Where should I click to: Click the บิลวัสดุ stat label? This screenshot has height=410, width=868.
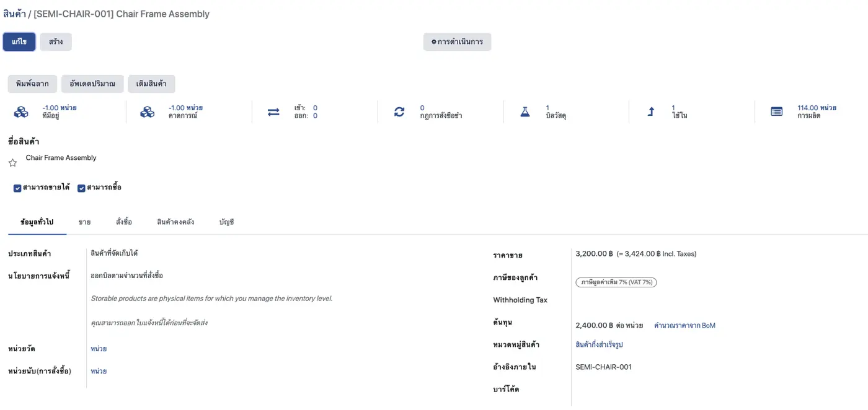[x=556, y=116]
